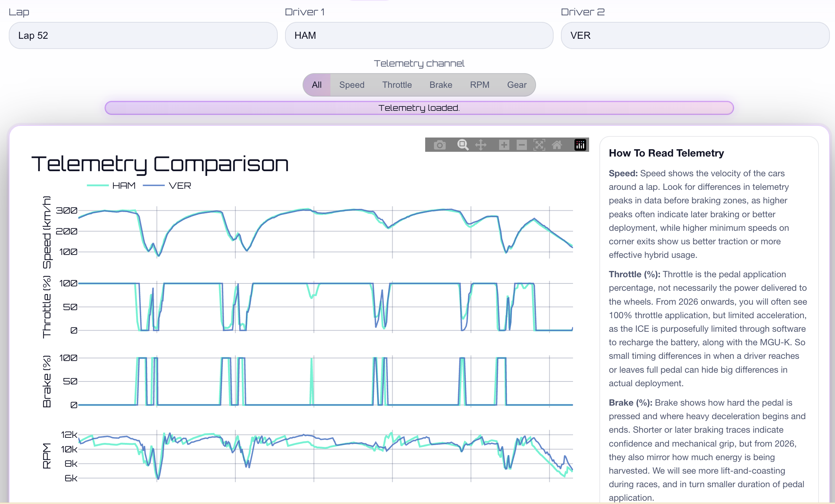Click the Telemetry loaded progress bar
Screen dimensions: 835x504
(x=419, y=108)
